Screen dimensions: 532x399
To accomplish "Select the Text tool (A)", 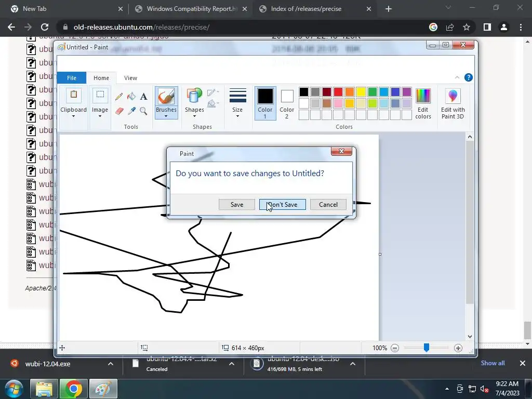I will 143,97.
